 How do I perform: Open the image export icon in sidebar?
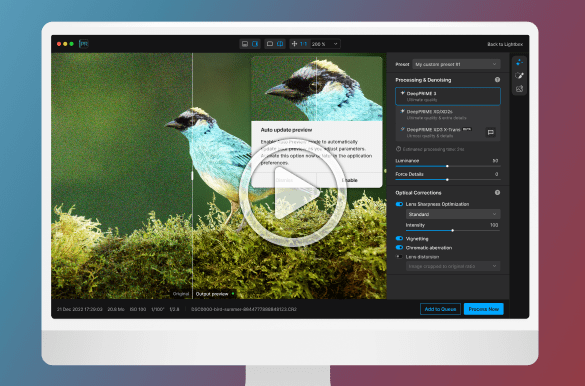tap(519, 89)
